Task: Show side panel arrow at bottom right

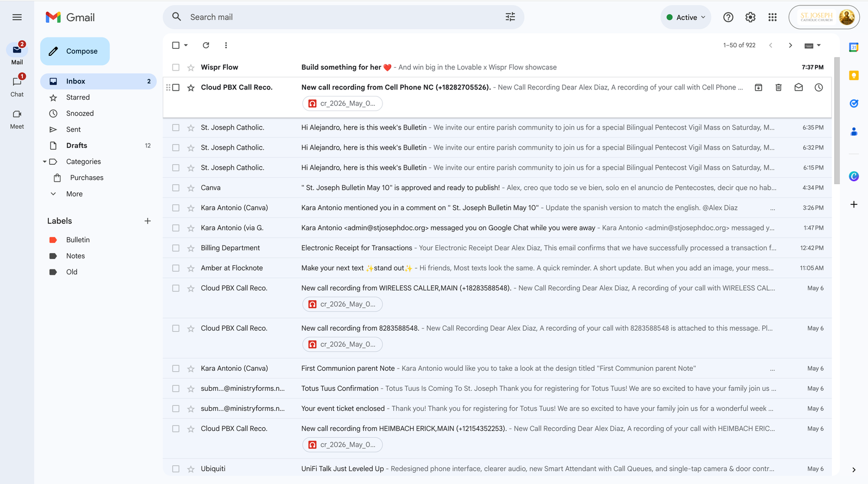Action: (x=854, y=470)
